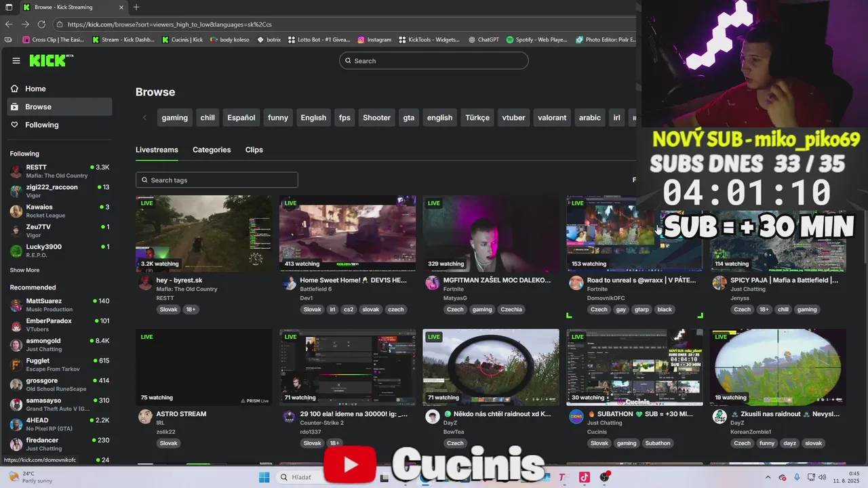The height and width of the screenshot is (488, 868).
Task: Select the Español tag chip
Action: (241, 117)
